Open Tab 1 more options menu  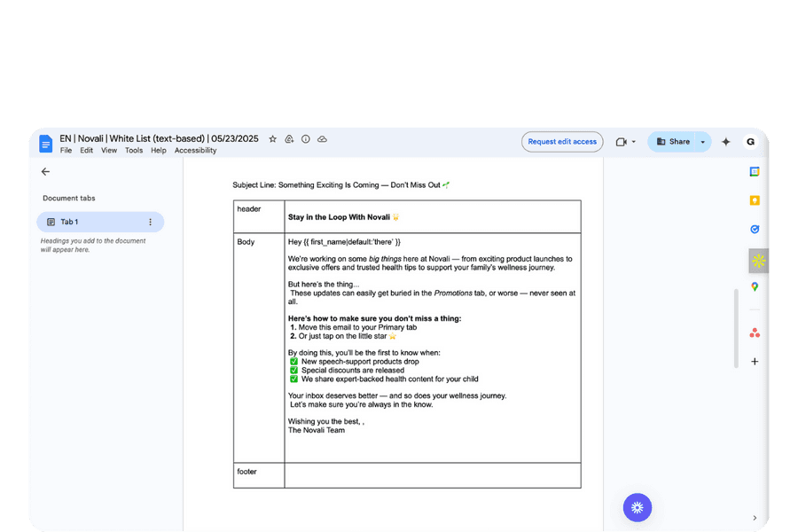click(x=150, y=222)
